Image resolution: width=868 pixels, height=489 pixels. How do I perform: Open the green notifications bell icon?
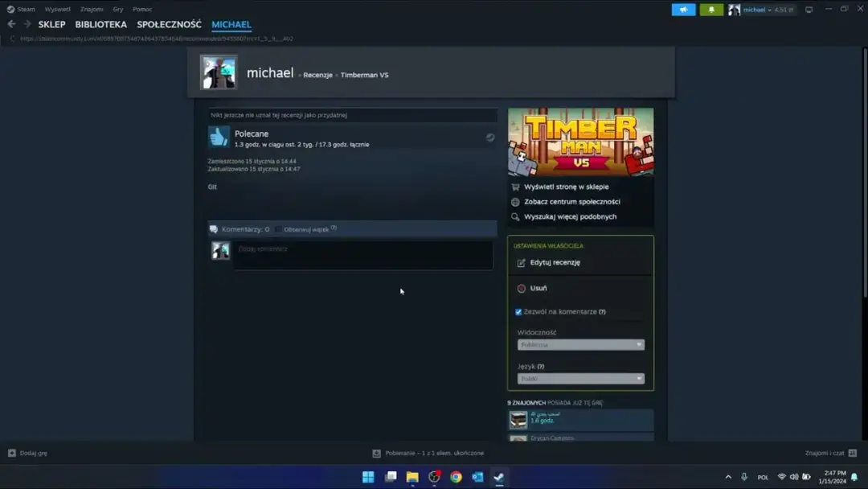click(x=710, y=9)
